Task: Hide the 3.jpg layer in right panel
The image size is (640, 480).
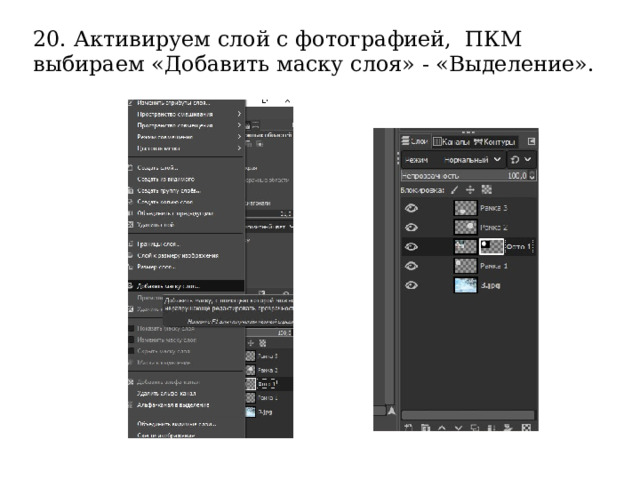Action: coord(411,285)
